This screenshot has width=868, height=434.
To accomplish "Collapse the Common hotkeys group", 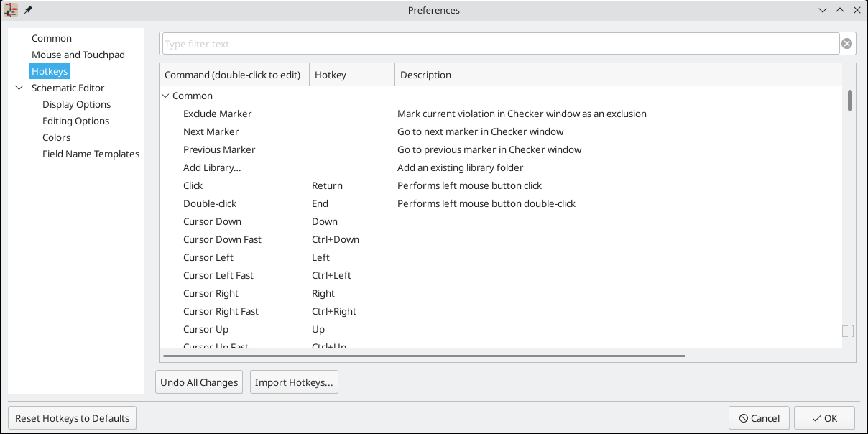I will point(166,96).
